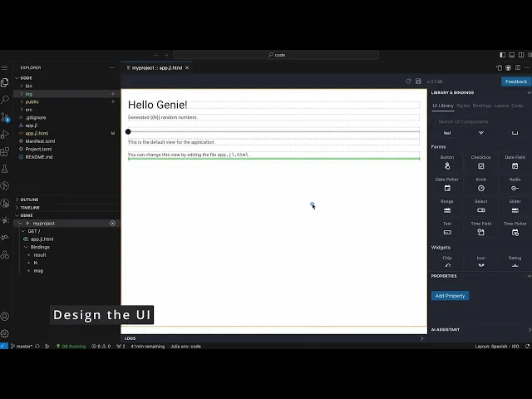Add a Radio component
Image resolution: width=532 pixels, height=399 pixels.
tap(515, 185)
